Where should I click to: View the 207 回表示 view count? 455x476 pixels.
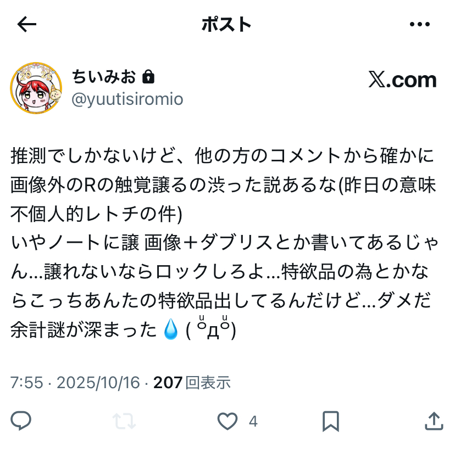[x=192, y=382]
